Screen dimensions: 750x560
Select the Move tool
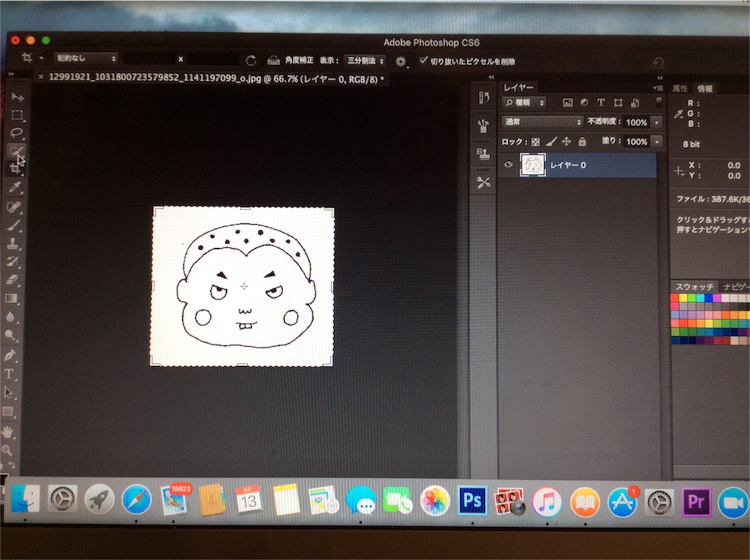point(18,97)
